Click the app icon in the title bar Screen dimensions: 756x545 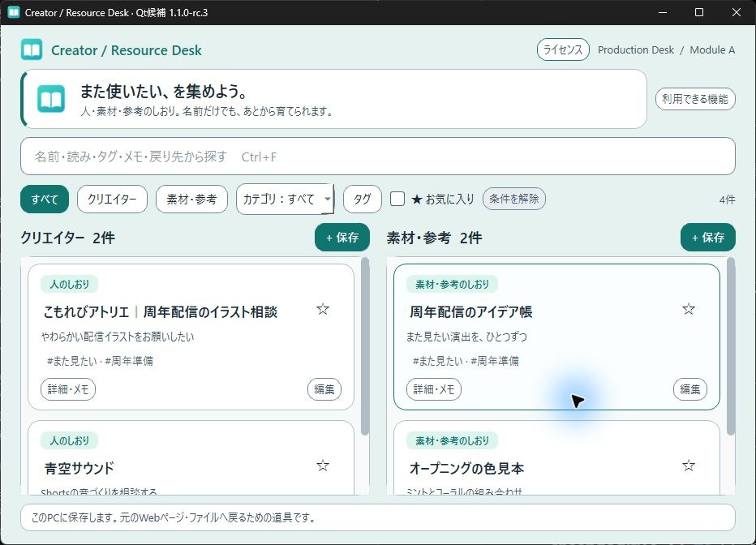[x=14, y=12]
